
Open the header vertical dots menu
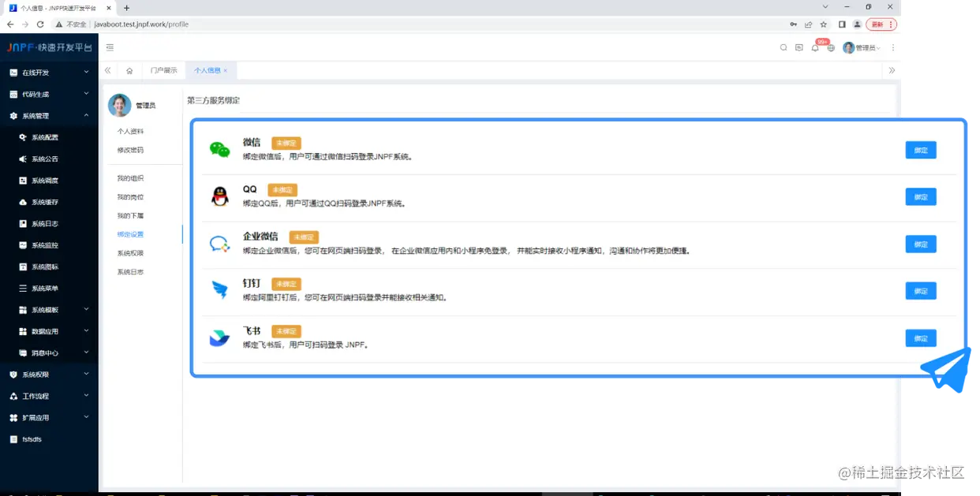click(x=893, y=47)
